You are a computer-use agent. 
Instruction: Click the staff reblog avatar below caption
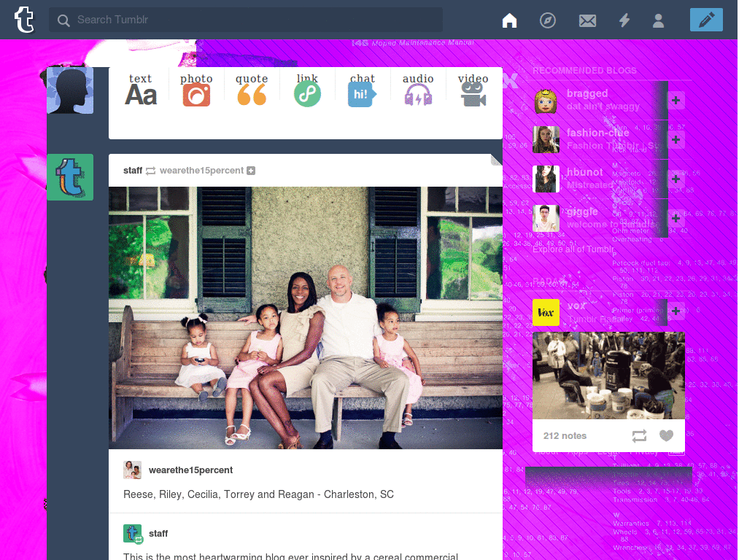click(x=133, y=533)
